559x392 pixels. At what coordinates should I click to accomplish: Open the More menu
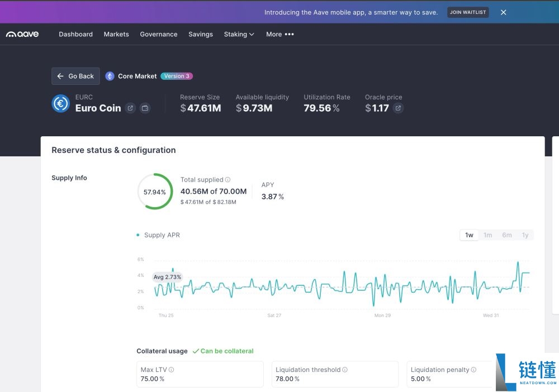(280, 34)
